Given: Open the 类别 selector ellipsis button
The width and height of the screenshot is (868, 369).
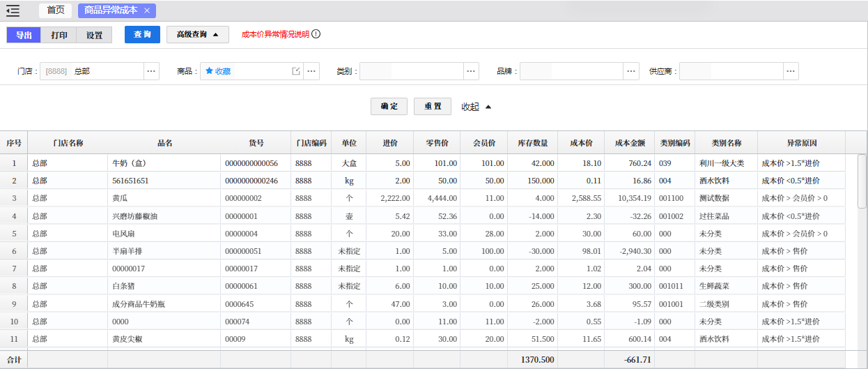Looking at the screenshot, I should click(472, 71).
